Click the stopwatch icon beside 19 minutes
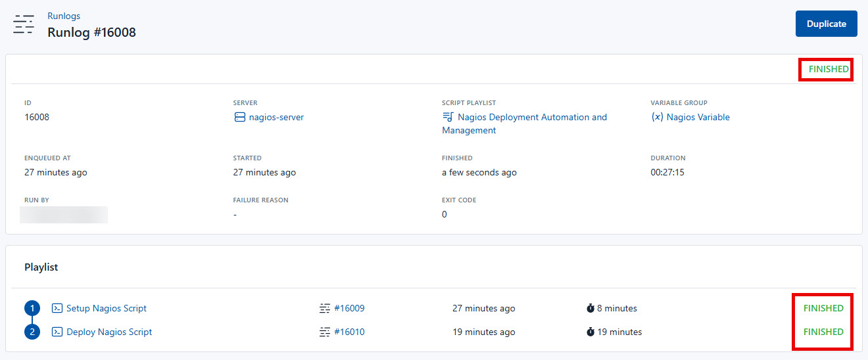The height and width of the screenshot is (360, 868). tap(591, 332)
